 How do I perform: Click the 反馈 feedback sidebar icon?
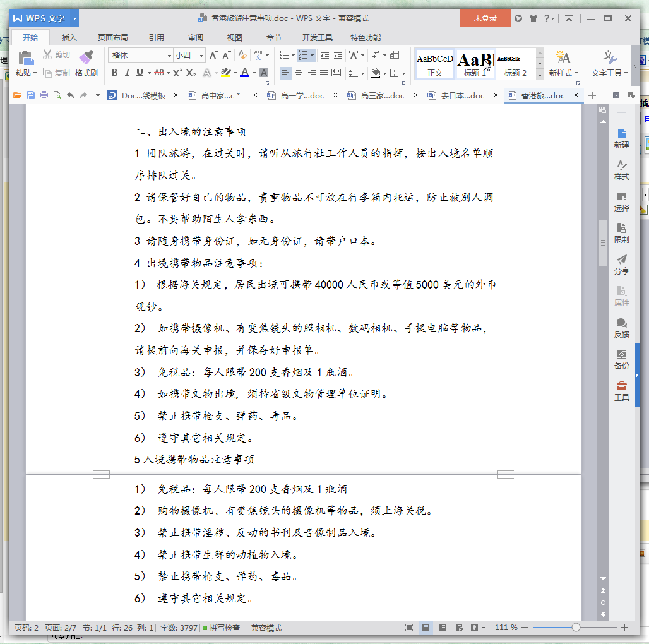(x=621, y=328)
